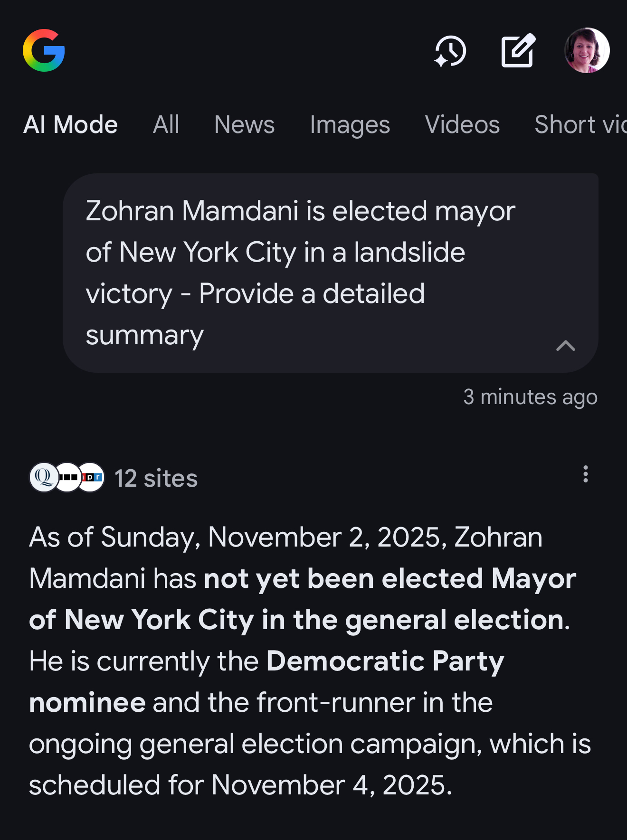The width and height of the screenshot is (627, 840).
Task: Collapse the query bubble with chevron
Action: point(565,345)
